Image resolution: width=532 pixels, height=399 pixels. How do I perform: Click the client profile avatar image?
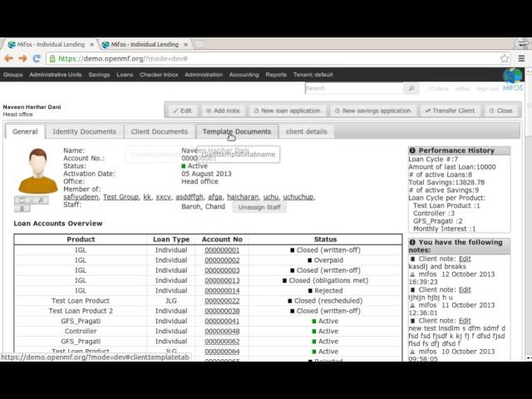click(x=37, y=170)
